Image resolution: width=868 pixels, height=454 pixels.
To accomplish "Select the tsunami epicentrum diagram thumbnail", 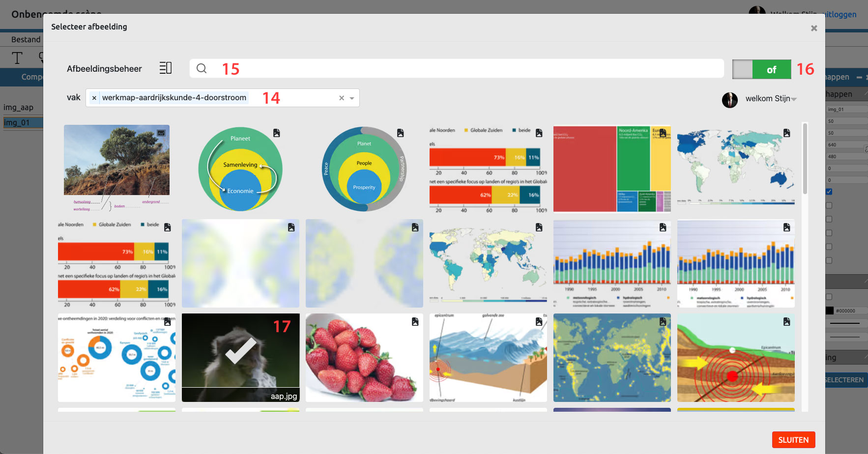I will [x=488, y=358].
